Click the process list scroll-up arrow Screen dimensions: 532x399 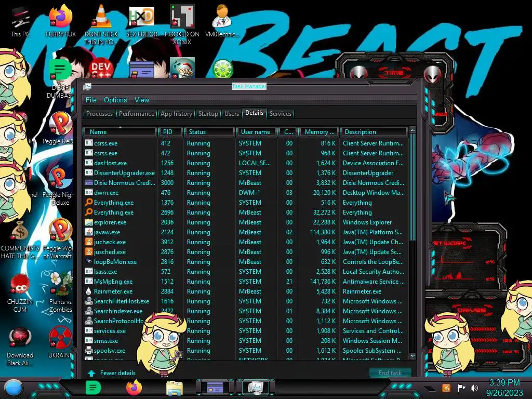[x=413, y=130]
